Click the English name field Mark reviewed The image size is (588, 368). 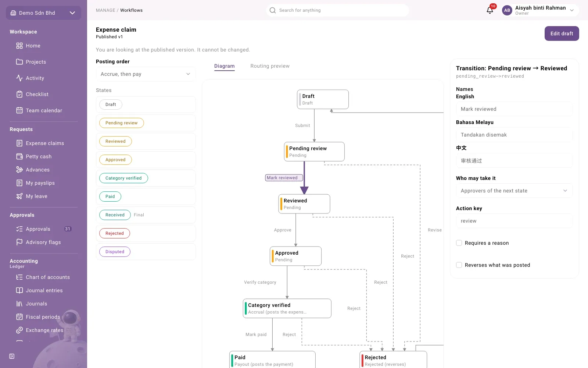(514, 109)
